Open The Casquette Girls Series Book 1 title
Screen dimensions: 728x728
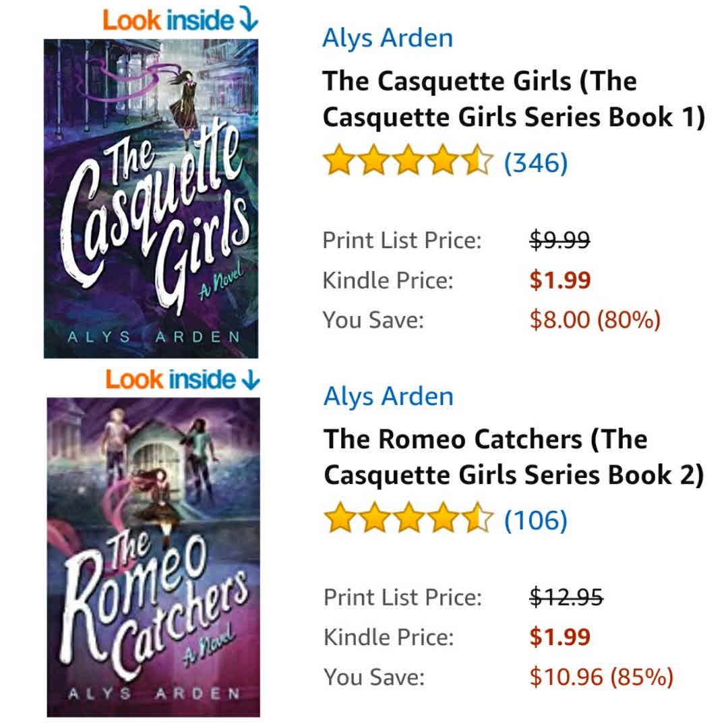[x=514, y=99]
